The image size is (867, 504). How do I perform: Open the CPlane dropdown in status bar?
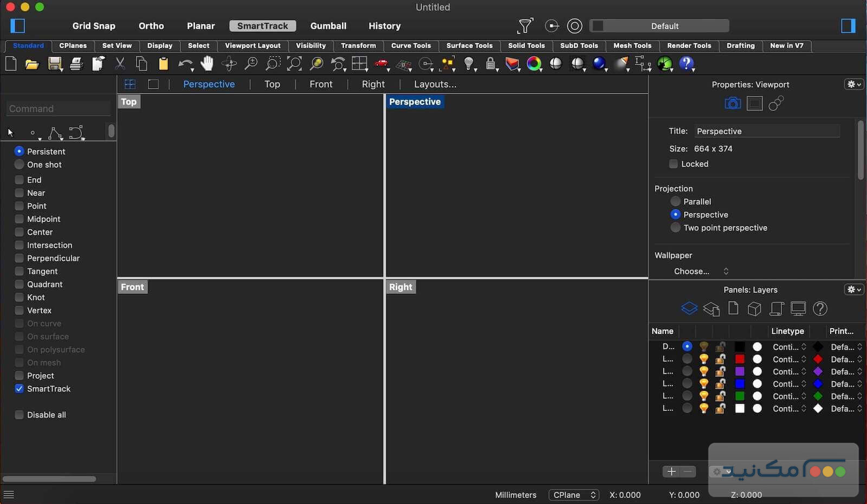pyautogui.click(x=574, y=495)
